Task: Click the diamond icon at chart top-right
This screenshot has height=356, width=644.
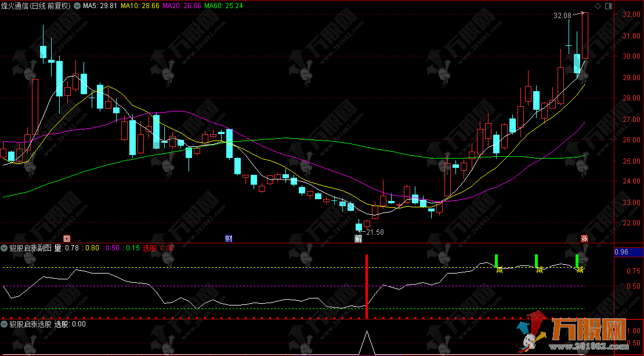Action: (598, 5)
